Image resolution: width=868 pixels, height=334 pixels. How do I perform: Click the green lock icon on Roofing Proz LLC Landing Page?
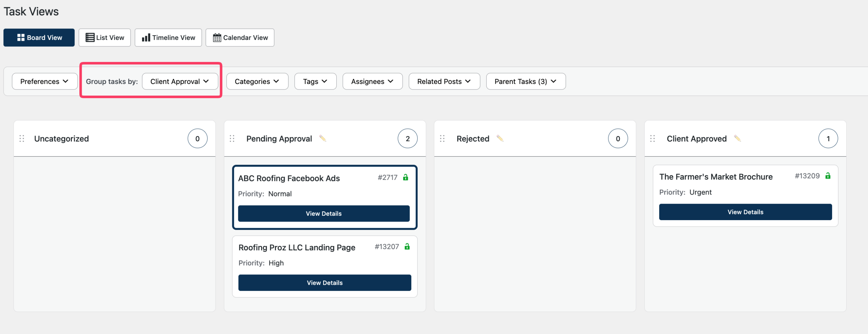407,246
